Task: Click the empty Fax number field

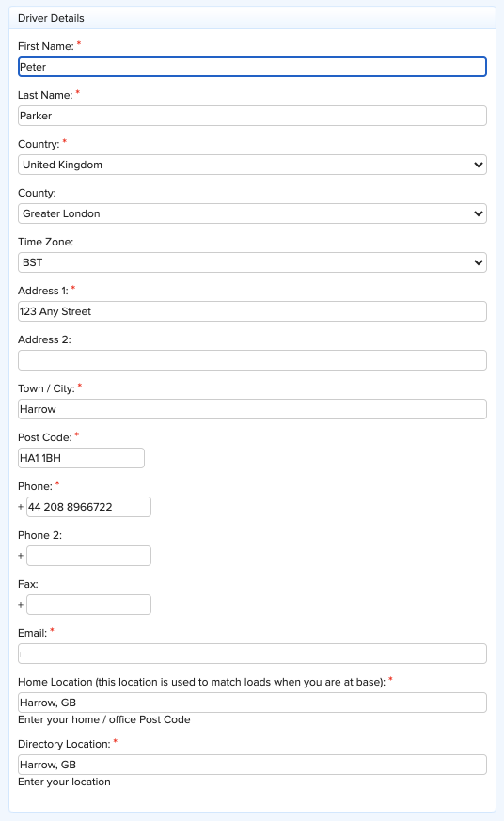Action: click(89, 605)
